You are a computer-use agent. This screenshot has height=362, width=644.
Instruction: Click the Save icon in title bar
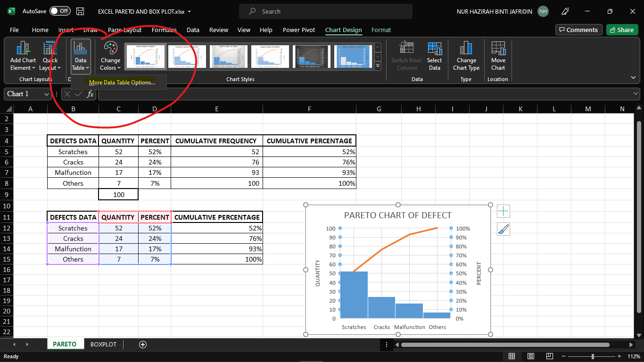point(81,11)
